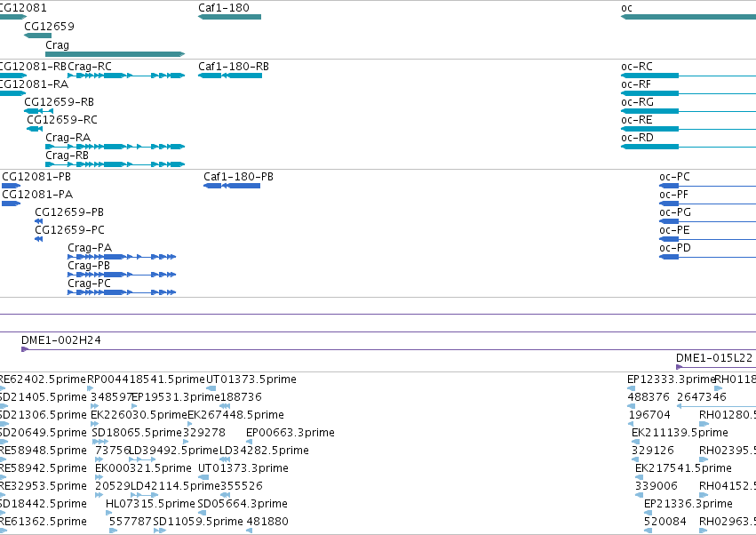The image size is (756, 535).
Task: Click the CG12081-PA protein label
Action: pos(37,195)
